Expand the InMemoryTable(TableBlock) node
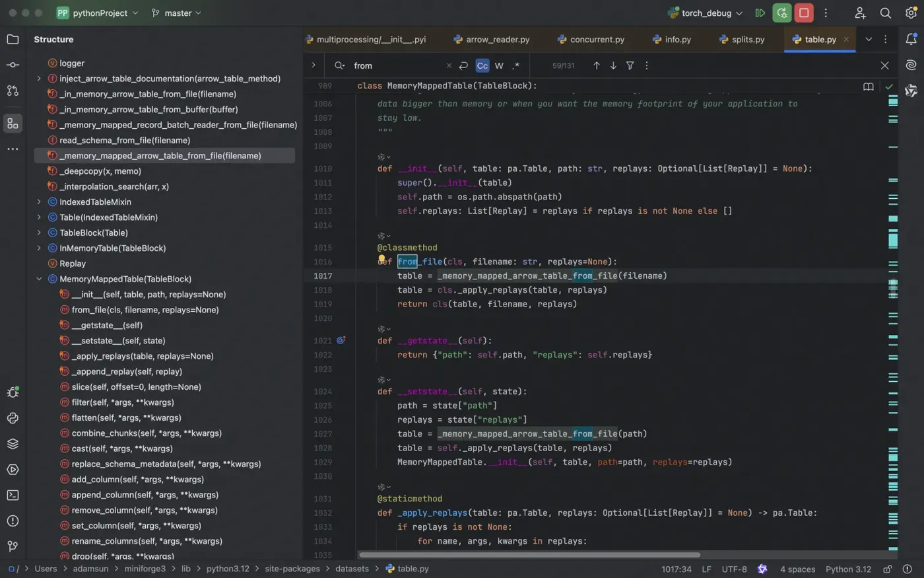 tap(39, 248)
